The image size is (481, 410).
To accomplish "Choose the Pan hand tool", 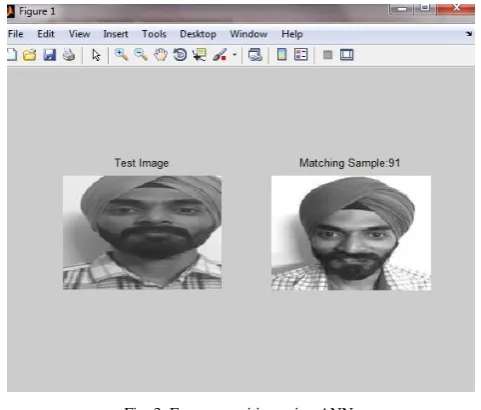I will (x=160, y=55).
